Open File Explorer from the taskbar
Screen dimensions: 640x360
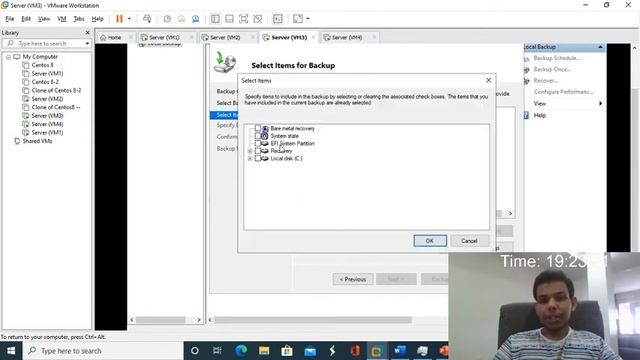pyautogui.click(x=264, y=351)
